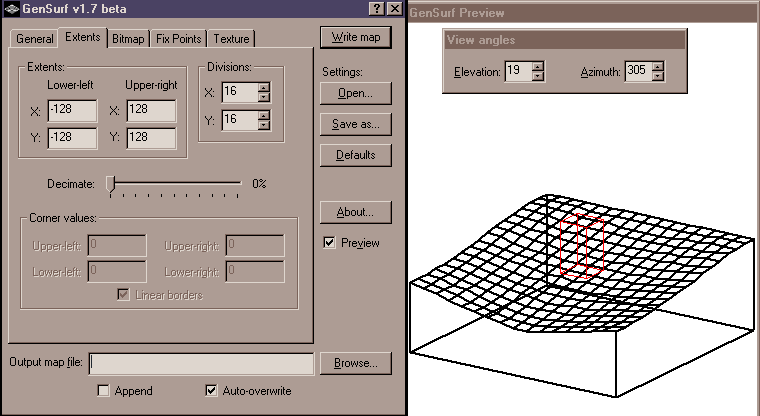Toggle the Preview checkbox
The height and width of the screenshot is (416, 760).
tap(330, 243)
